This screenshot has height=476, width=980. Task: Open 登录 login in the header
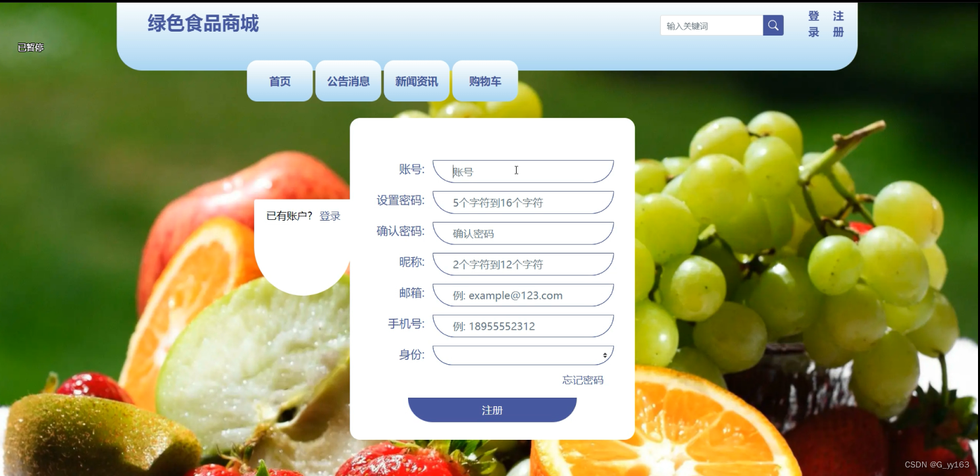pyautogui.click(x=813, y=24)
